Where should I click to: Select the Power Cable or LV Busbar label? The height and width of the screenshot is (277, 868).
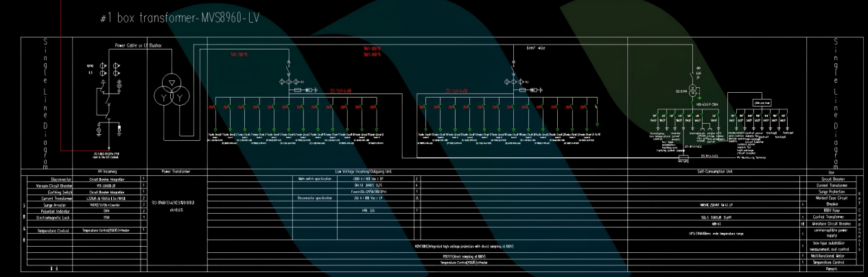pos(137,45)
